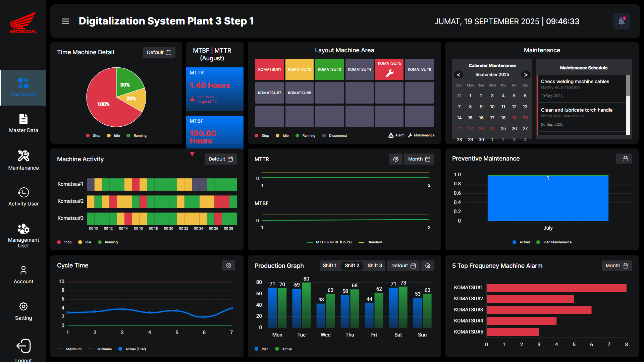Open the Maintenance section in the sidebar
The height and width of the screenshot is (362, 644).
pyautogui.click(x=23, y=160)
